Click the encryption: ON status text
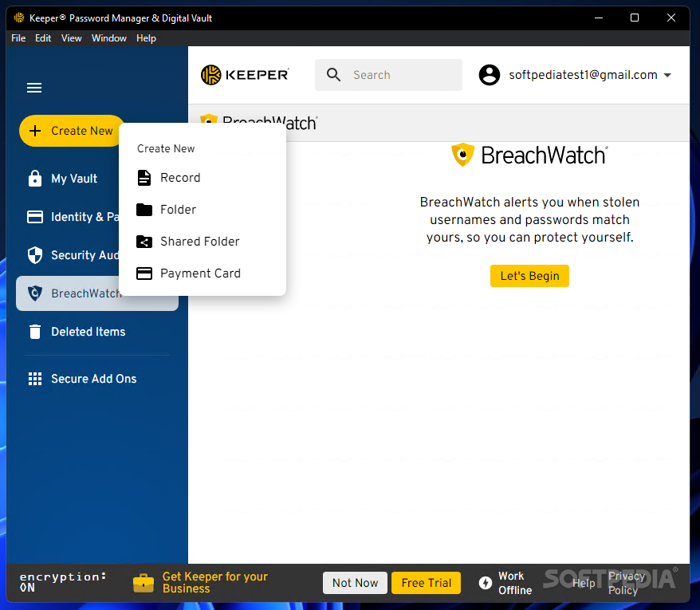The height and width of the screenshot is (610, 700). 62,582
